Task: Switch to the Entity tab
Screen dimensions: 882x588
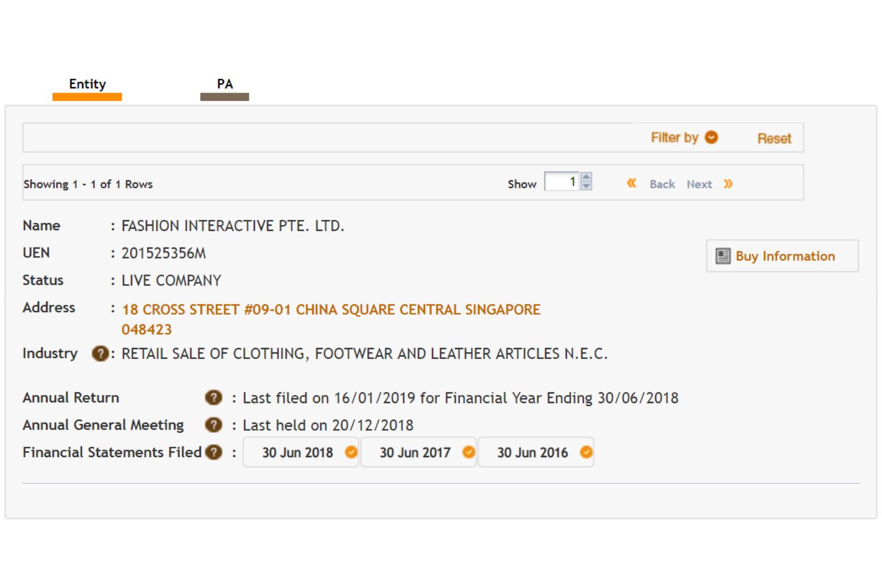Action: click(87, 84)
